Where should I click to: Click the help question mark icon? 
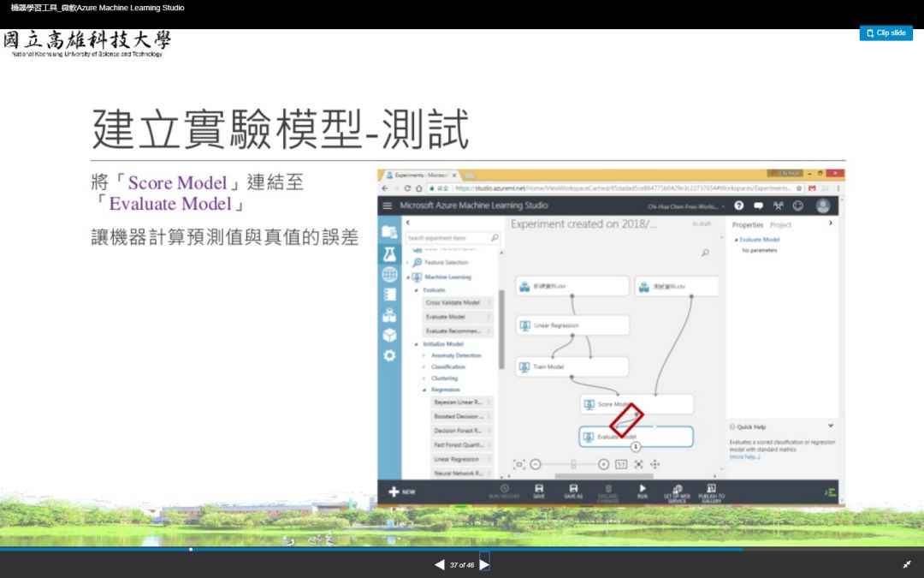739,206
